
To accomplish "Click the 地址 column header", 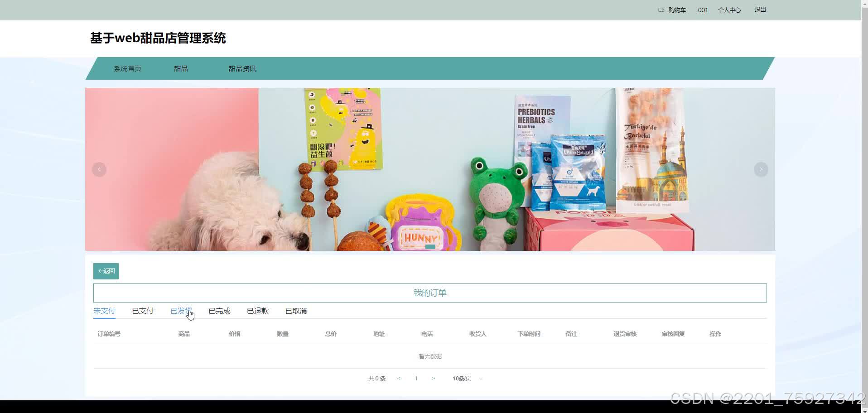I will (x=379, y=334).
